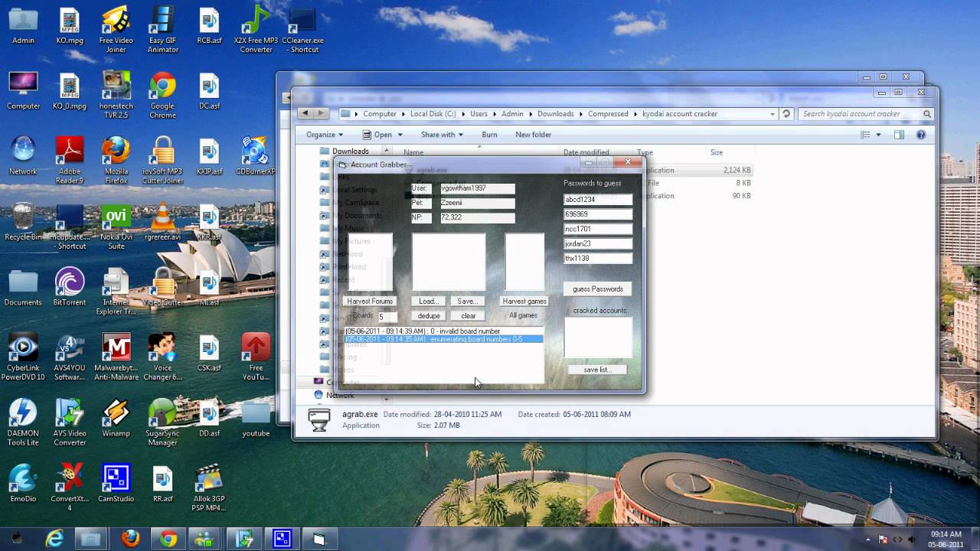Select the Google Chrome desktop icon
The width and height of the screenshot is (980, 551).
click(x=162, y=95)
